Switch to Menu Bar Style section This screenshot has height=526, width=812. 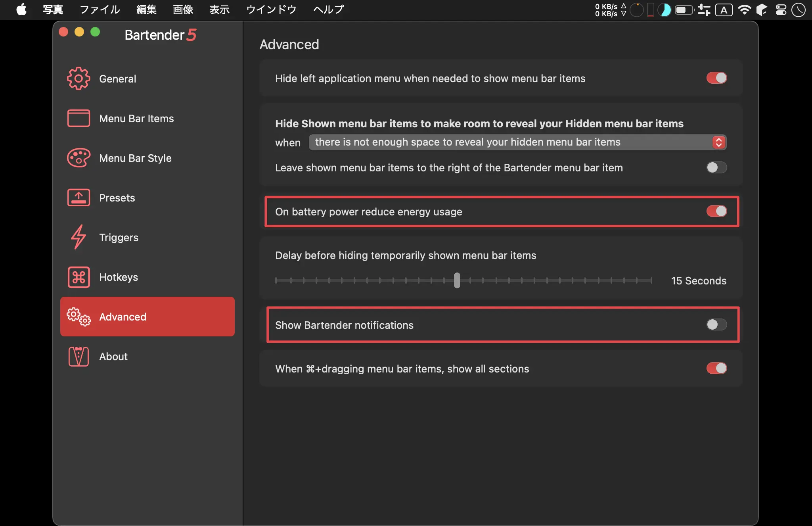coord(147,158)
